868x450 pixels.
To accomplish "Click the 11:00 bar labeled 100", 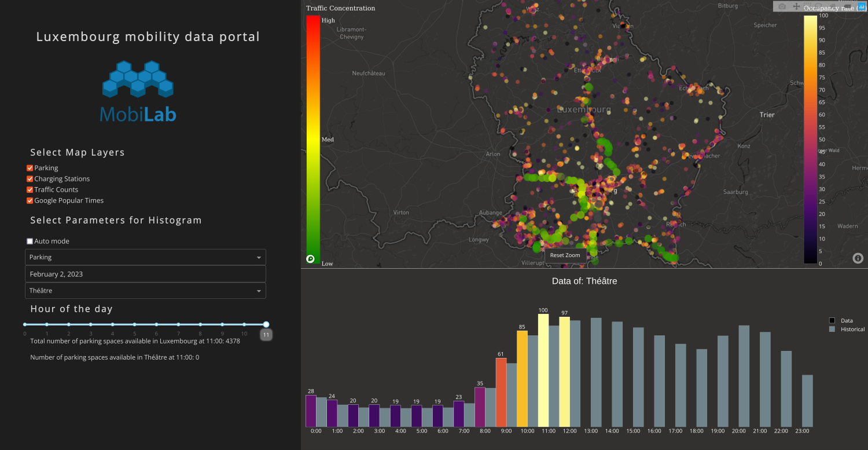I will [543, 370].
